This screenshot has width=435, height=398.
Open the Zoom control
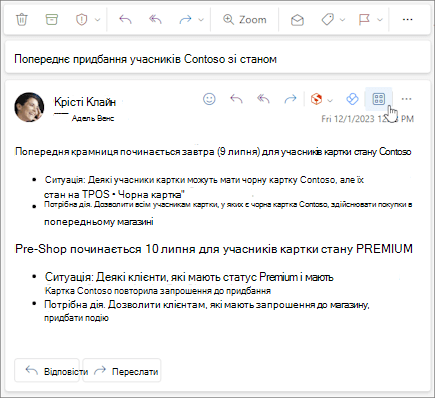point(245,20)
